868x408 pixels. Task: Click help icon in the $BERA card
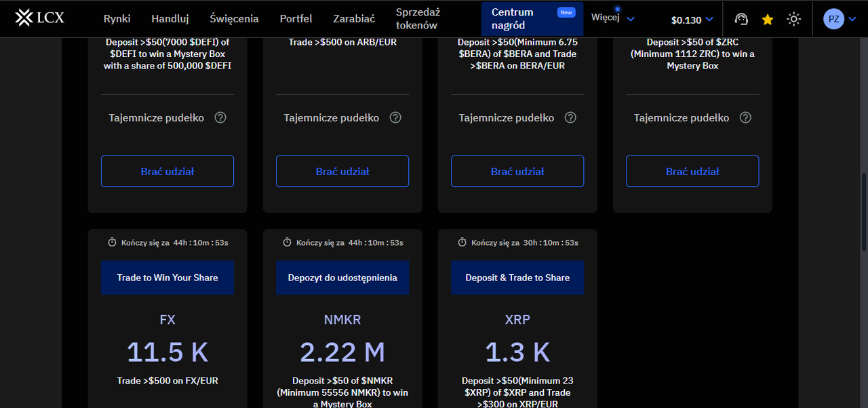click(x=570, y=117)
